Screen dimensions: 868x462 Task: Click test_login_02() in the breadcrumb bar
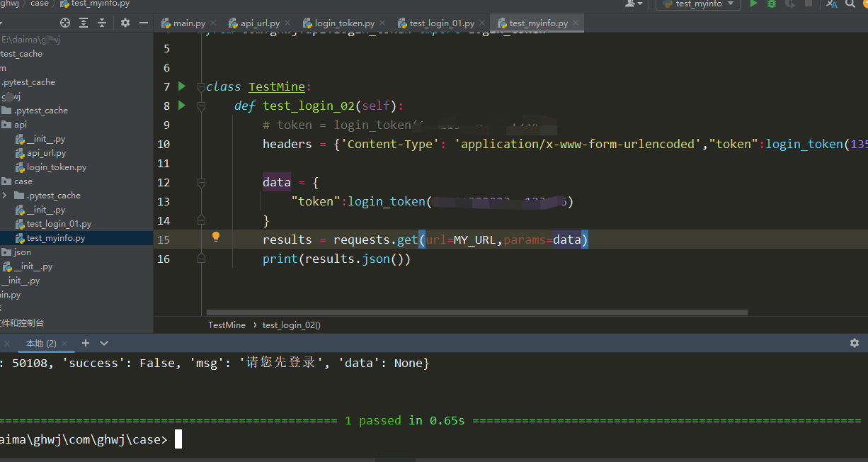click(x=291, y=325)
